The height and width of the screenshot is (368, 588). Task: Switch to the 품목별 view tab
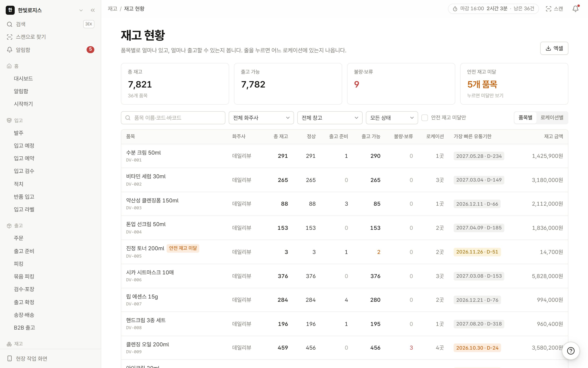click(525, 118)
